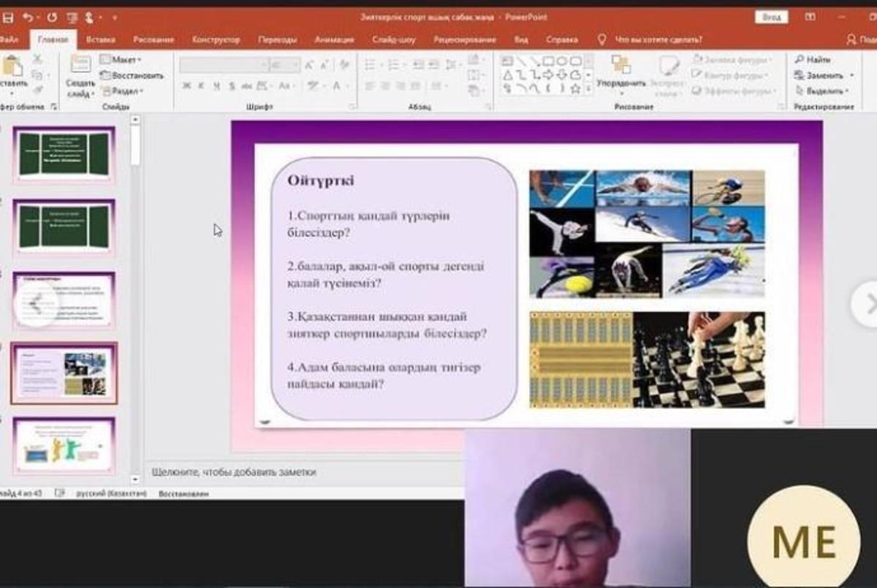The height and width of the screenshot is (588, 877).
Task: Click the Save icon in quick access toolbar
Action: point(8,16)
